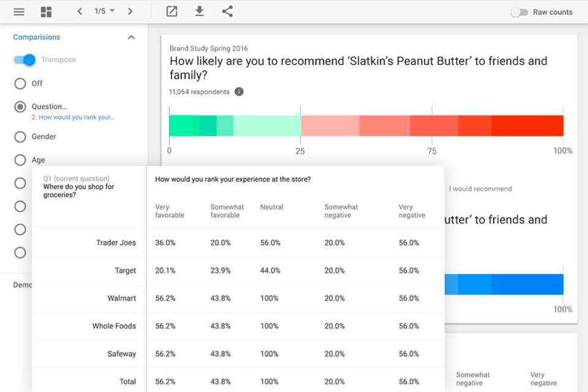Click the dashboard layout icon
Image resolution: width=588 pixels, height=392 pixels.
coord(46,12)
